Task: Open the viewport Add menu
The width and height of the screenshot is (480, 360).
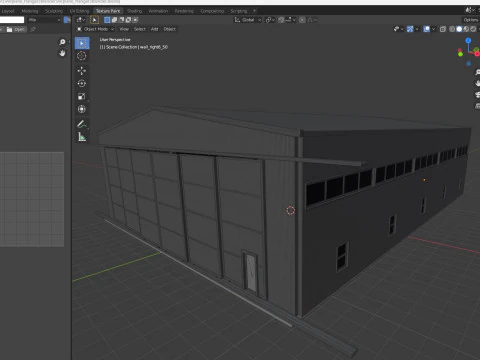Action: coord(154,29)
